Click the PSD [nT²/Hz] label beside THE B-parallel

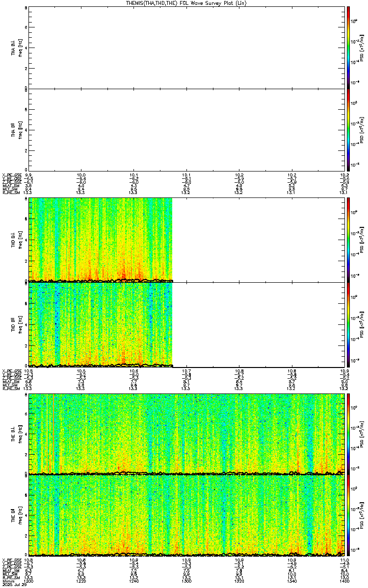click(x=362, y=515)
